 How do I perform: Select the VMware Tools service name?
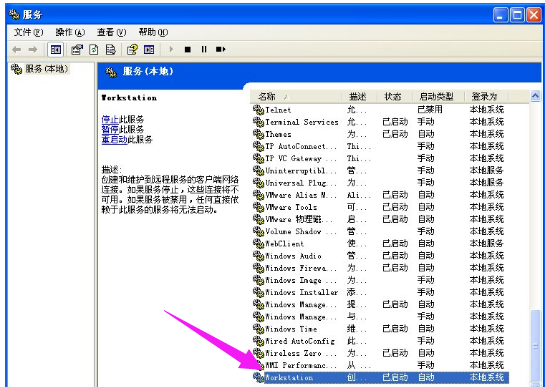291,208
